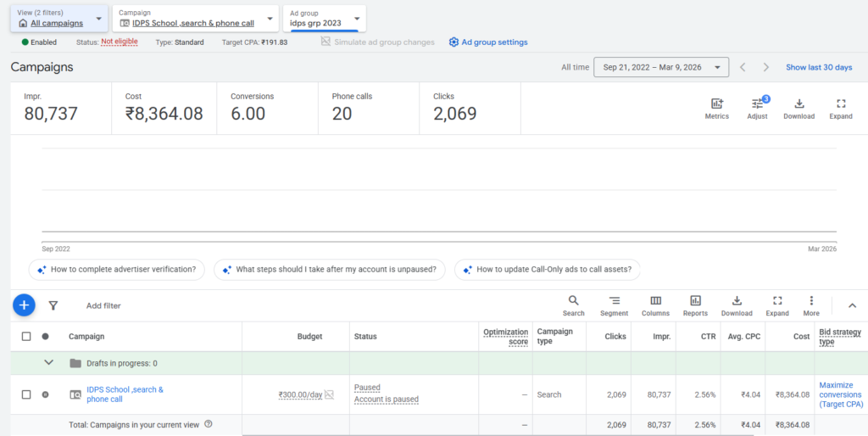868x436 pixels.
Task: Collapse the Drafts in progress row
Action: click(x=48, y=363)
